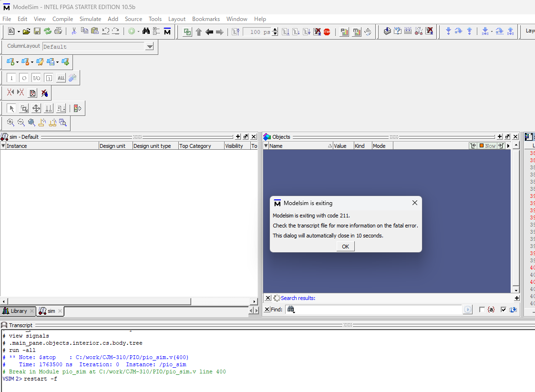Click the run length stepper arrows
Image resolution: width=535 pixels, height=392 pixels.
[x=275, y=32]
